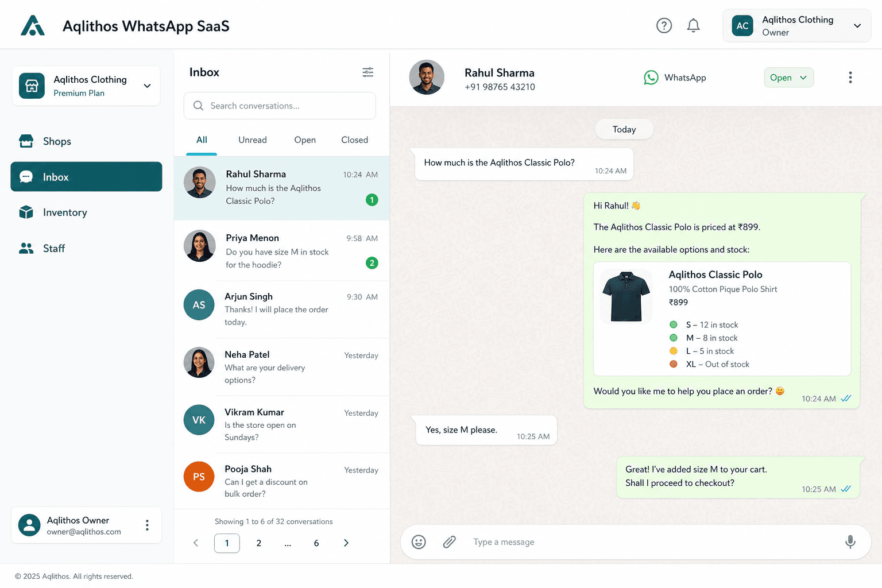Open Rahul Sharma conversation
The image size is (882, 588).
281,188
